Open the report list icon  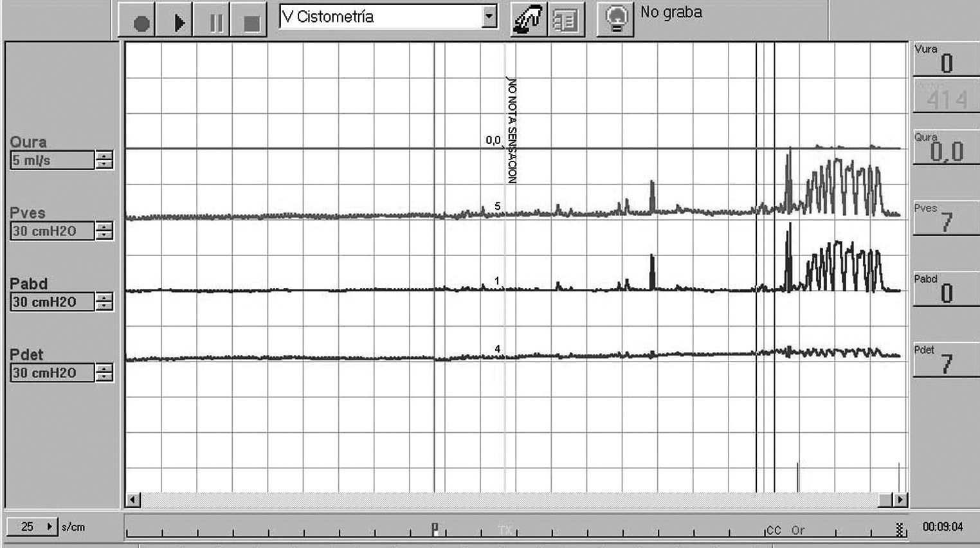click(x=565, y=20)
